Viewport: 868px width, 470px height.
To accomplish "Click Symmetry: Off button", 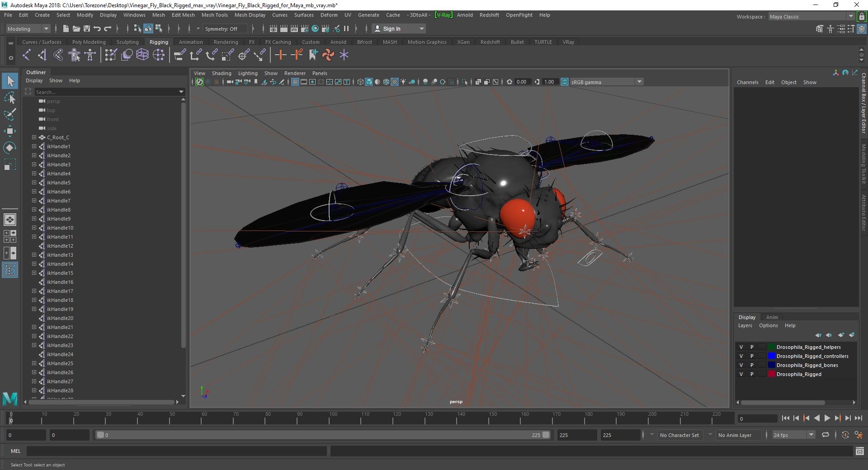I will (x=225, y=28).
